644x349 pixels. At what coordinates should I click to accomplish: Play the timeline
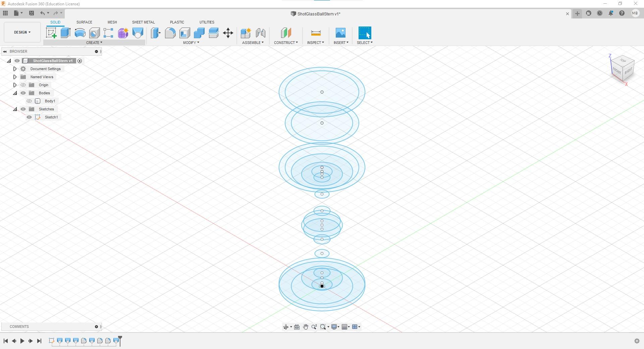[x=22, y=341]
